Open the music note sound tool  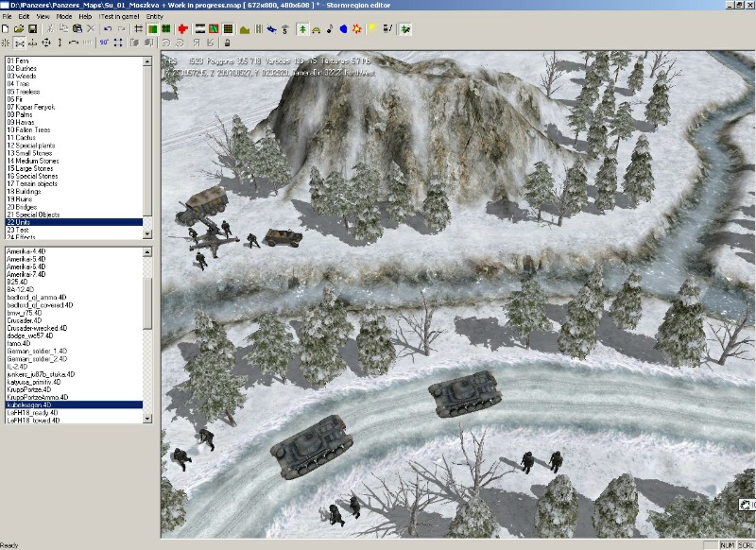click(328, 29)
